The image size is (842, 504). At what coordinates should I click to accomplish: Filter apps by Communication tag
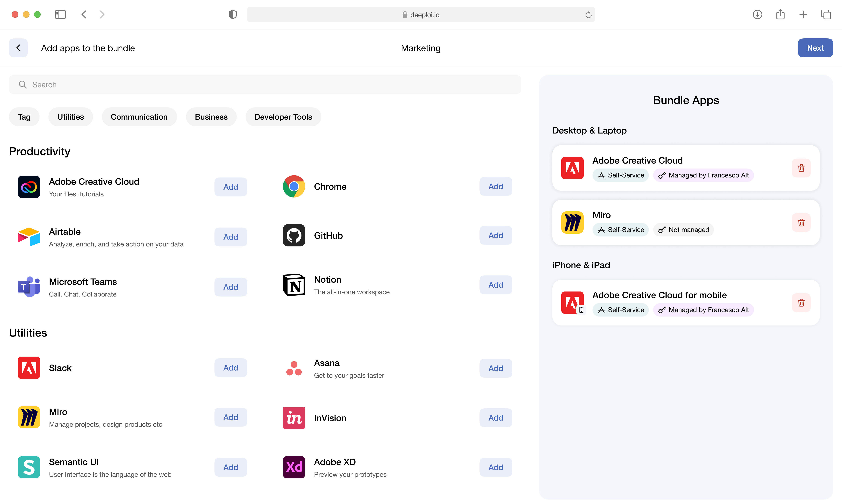click(139, 117)
